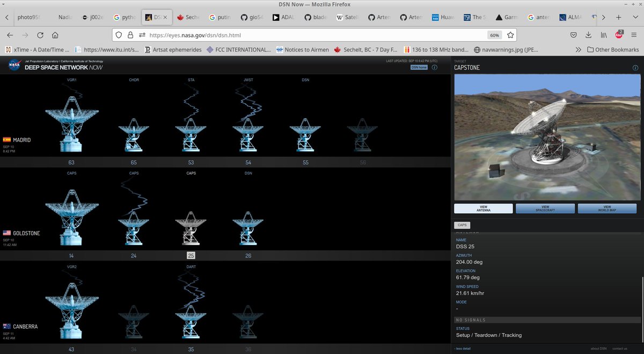Select the dimmed Canberra antenna dish 36
The image size is (644, 354).
point(248,322)
